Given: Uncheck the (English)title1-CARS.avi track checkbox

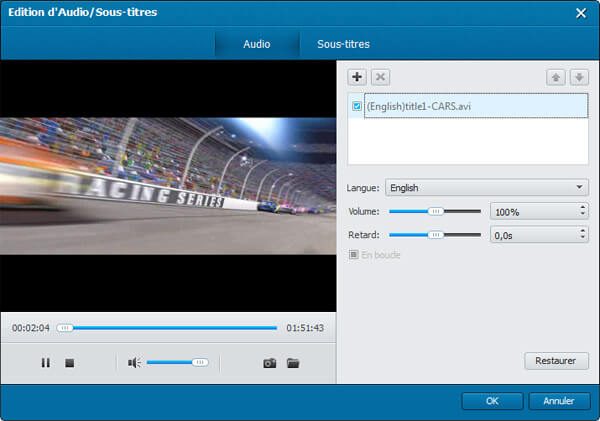Looking at the screenshot, I should pos(357,106).
